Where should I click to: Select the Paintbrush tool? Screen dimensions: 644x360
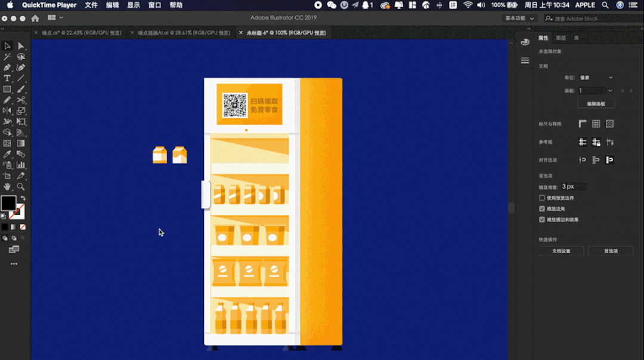click(x=20, y=89)
